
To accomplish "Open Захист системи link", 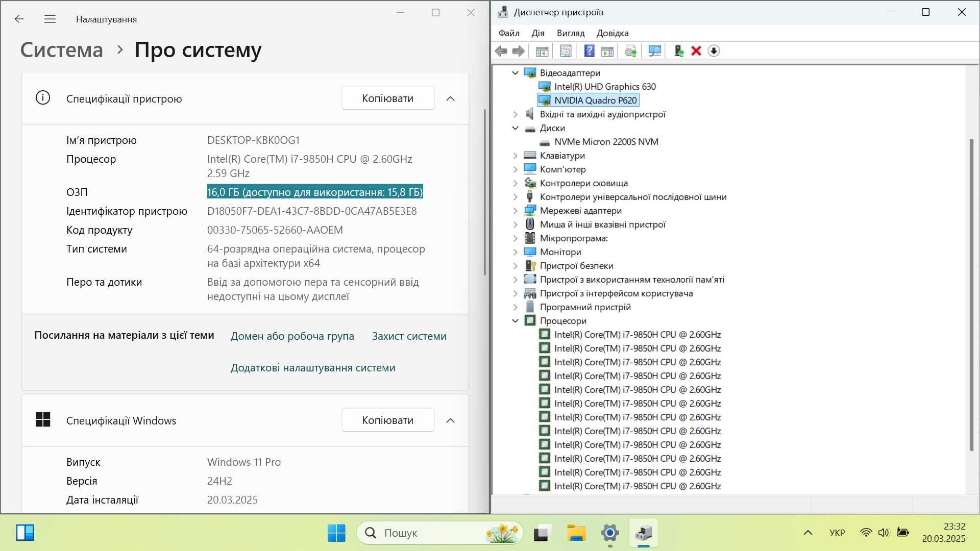I will pyautogui.click(x=409, y=336).
